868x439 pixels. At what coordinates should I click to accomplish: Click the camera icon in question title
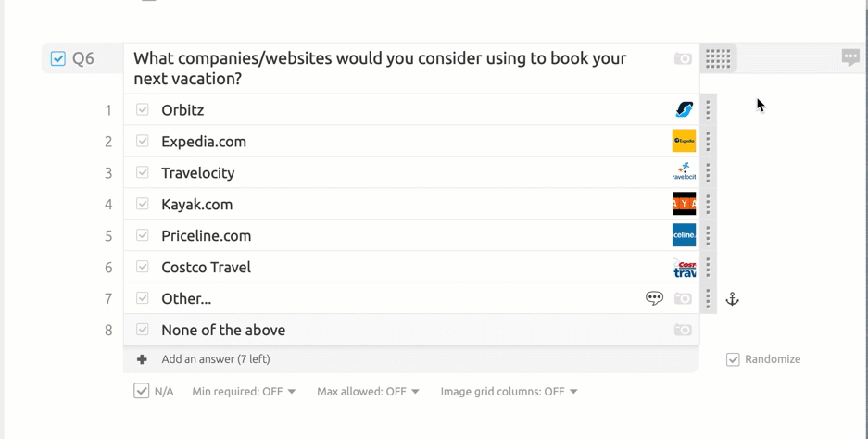(683, 58)
